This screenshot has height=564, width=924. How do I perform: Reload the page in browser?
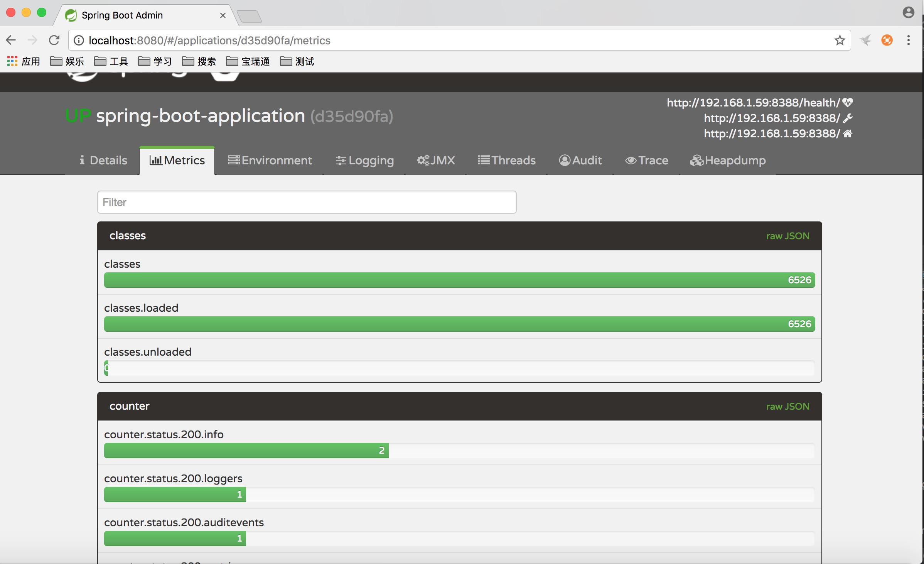pos(54,40)
